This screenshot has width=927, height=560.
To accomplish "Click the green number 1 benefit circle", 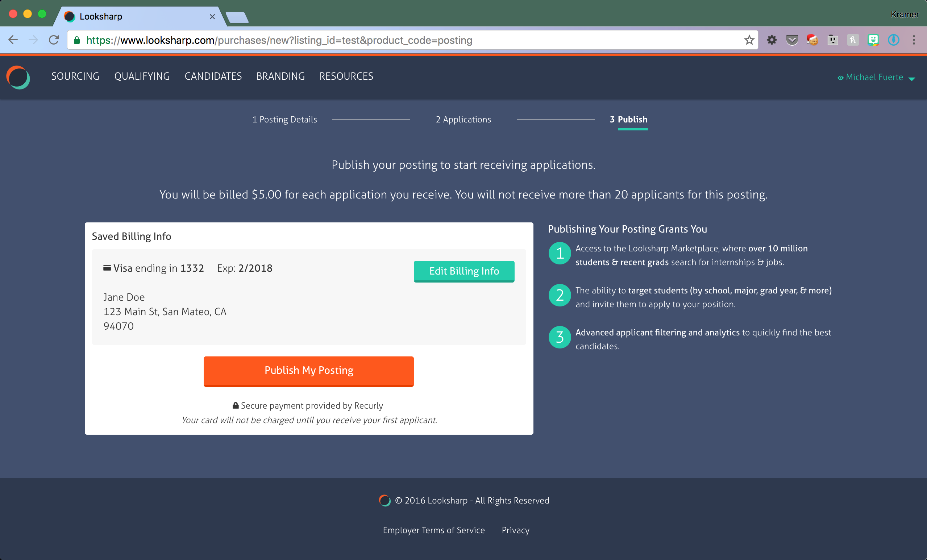I will point(560,253).
